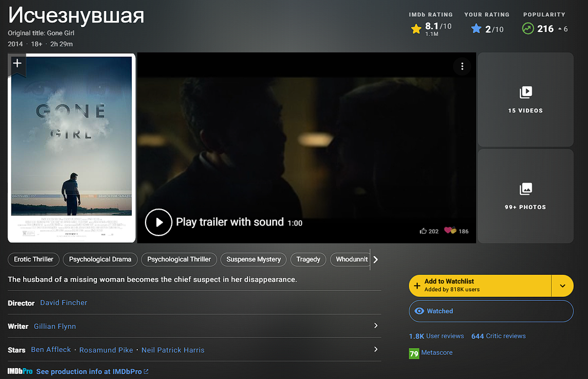
Task: Show more genres with right chevron
Action: point(375,260)
